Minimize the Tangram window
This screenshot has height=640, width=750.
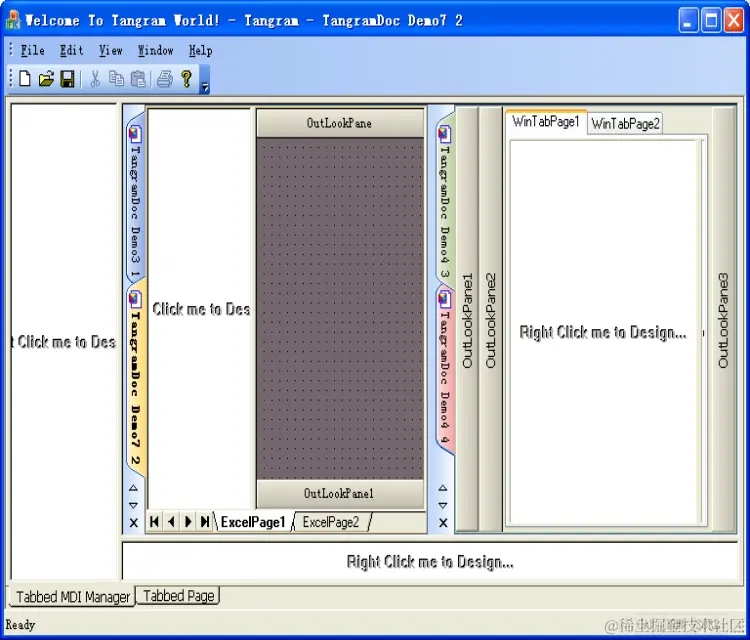pos(688,21)
